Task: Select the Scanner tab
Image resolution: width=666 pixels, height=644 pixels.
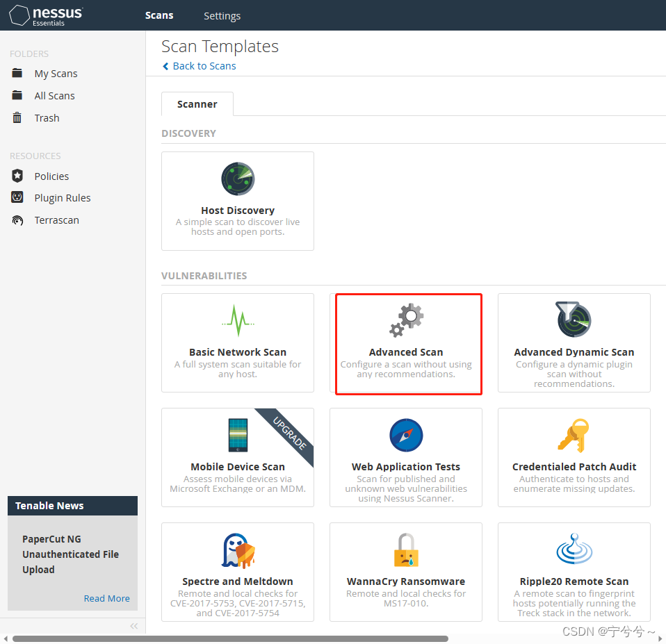Action: pos(197,104)
